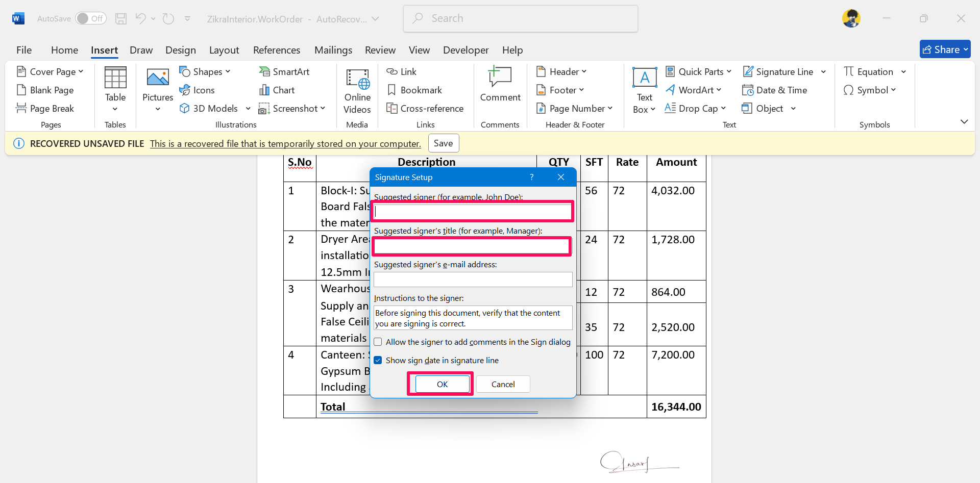Insert Online Videos
The width and height of the screenshot is (980, 483).
pyautogui.click(x=357, y=91)
